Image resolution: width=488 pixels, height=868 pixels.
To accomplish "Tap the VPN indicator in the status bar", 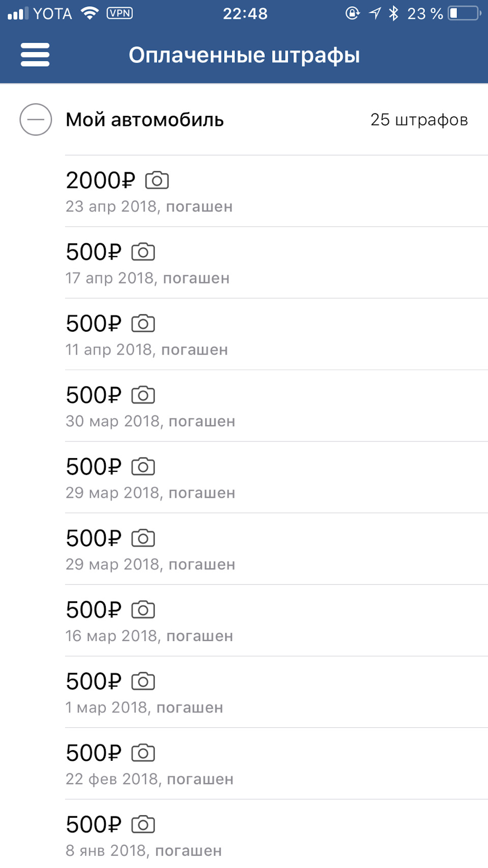I will [119, 13].
